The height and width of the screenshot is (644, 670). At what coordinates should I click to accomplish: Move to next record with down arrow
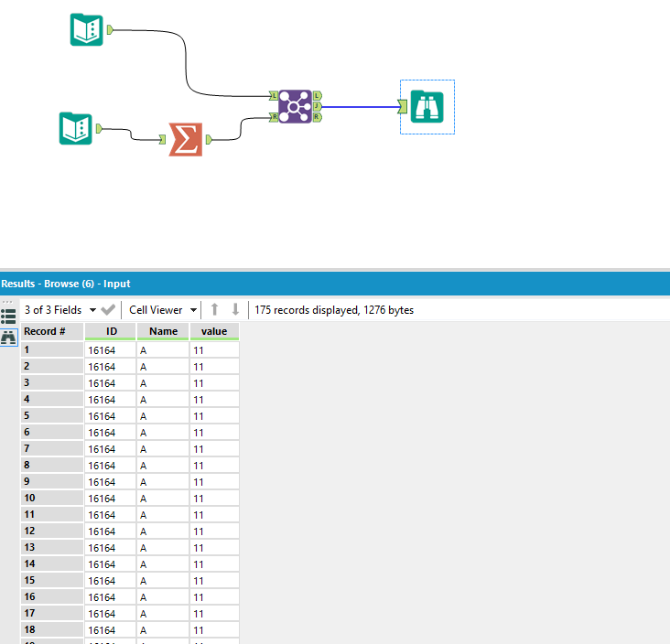235,309
